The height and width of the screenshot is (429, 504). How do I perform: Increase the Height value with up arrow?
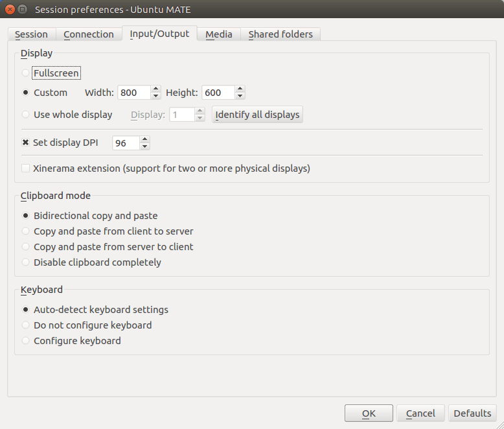click(x=240, y=89)
